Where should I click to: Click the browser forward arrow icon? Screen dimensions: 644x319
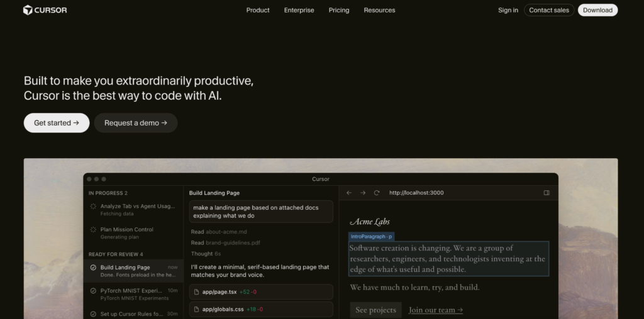point(363,193)
